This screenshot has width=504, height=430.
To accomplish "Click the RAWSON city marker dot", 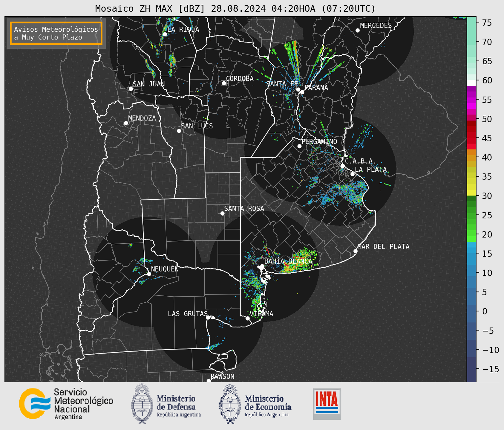I will tap(209, 381).
